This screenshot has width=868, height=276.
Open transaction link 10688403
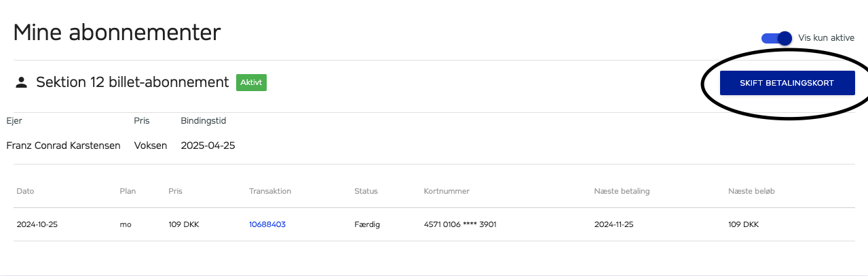(267, 224)
